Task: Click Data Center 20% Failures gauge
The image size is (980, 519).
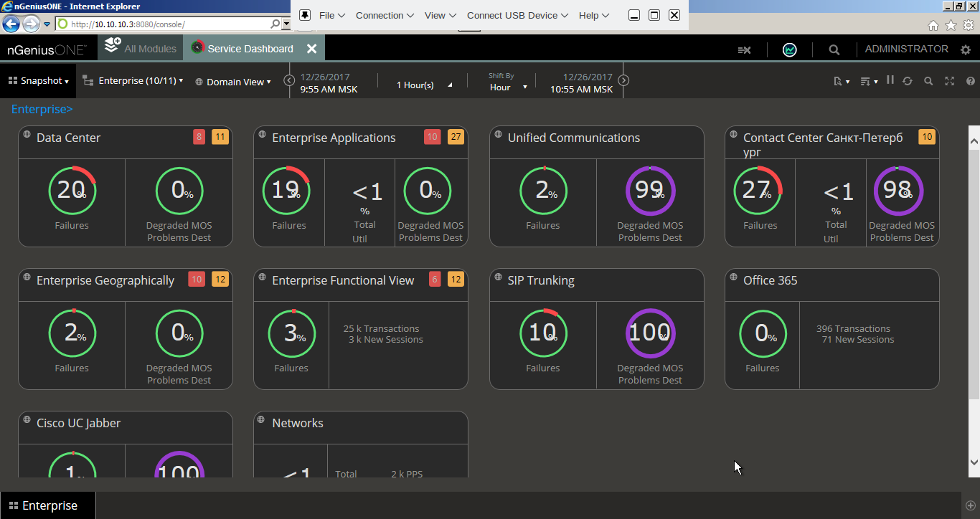Action: [72, 191]
